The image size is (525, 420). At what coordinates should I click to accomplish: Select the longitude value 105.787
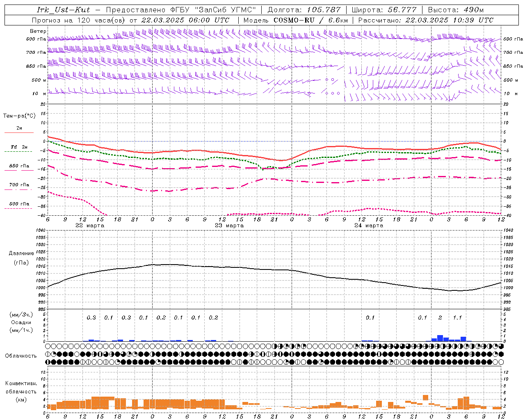[324, 10]
